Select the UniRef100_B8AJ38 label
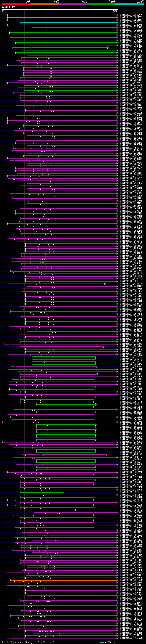 [x=131, y=88]
